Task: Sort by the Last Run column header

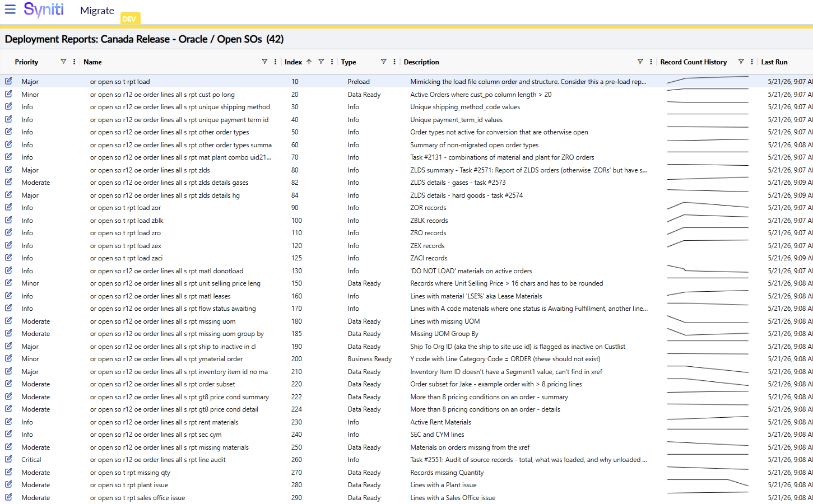Action: (774, 62)
